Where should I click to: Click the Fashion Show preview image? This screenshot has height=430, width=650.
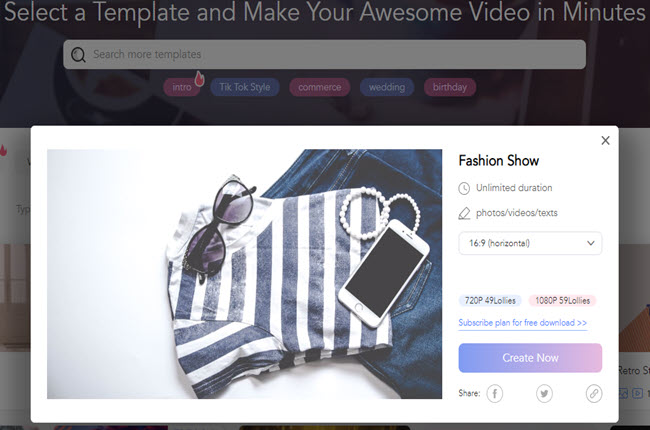[245, 274]
